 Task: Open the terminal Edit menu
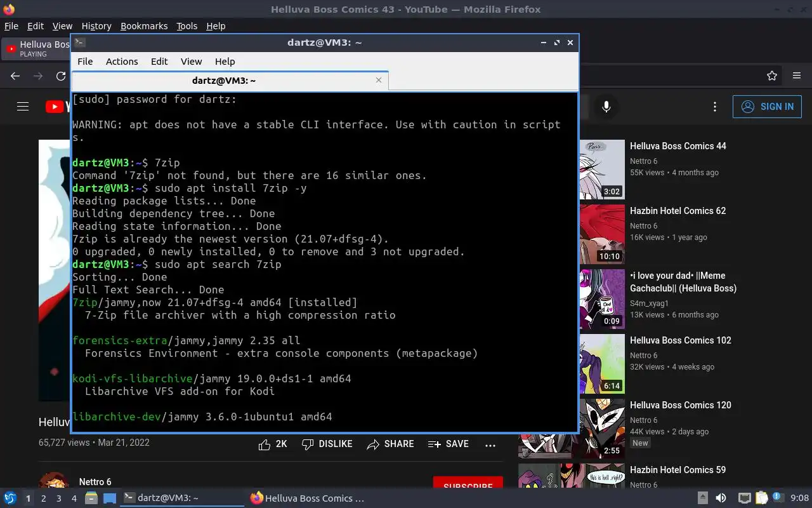click(159, 62)
